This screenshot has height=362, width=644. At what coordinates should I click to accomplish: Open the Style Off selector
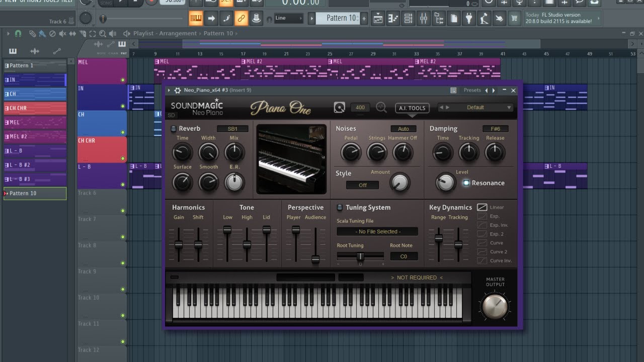pyautogui.click(x=363, y=185)
